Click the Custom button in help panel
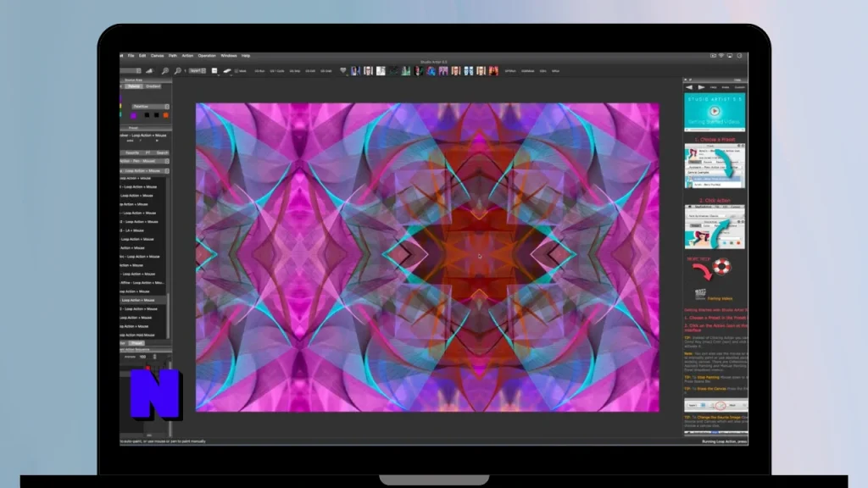 click(x=739, y=87)
